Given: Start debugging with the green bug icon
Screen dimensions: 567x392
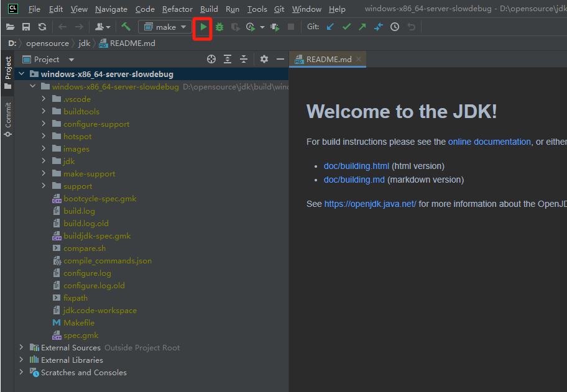Looking at the screenshot, I should pyautogui.click(x=219, y=27).
